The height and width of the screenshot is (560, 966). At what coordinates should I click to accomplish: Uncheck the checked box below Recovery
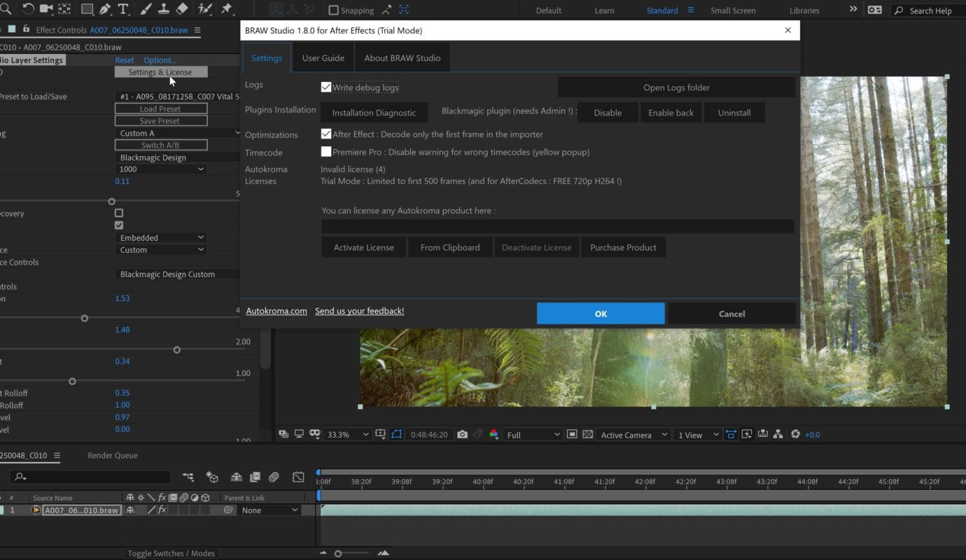click(119, 225)
